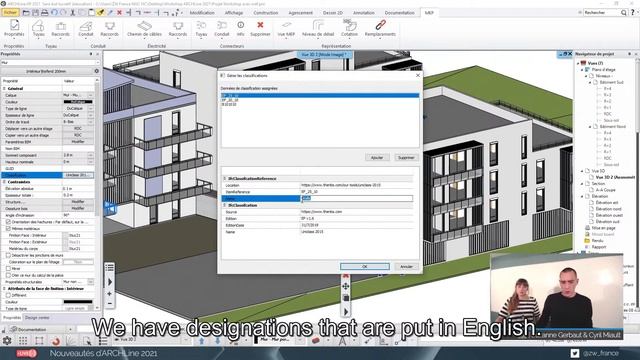Click the print icon in quick toolbar

point(44,13)
